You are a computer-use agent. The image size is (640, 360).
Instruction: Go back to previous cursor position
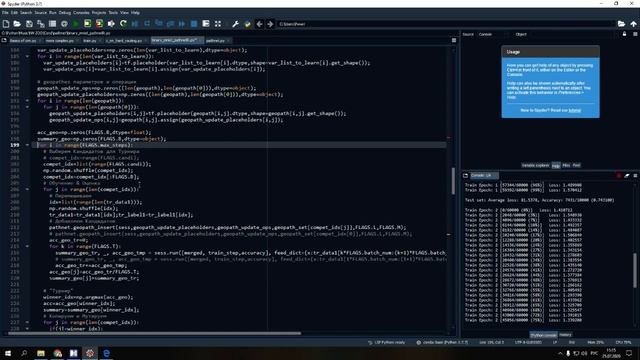pos(259,24)
